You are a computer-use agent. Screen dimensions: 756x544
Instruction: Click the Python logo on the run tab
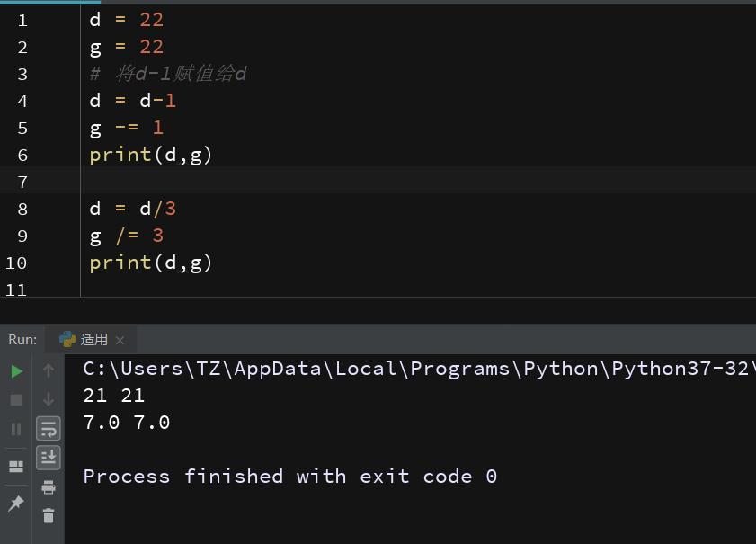(x=69, y=339)
